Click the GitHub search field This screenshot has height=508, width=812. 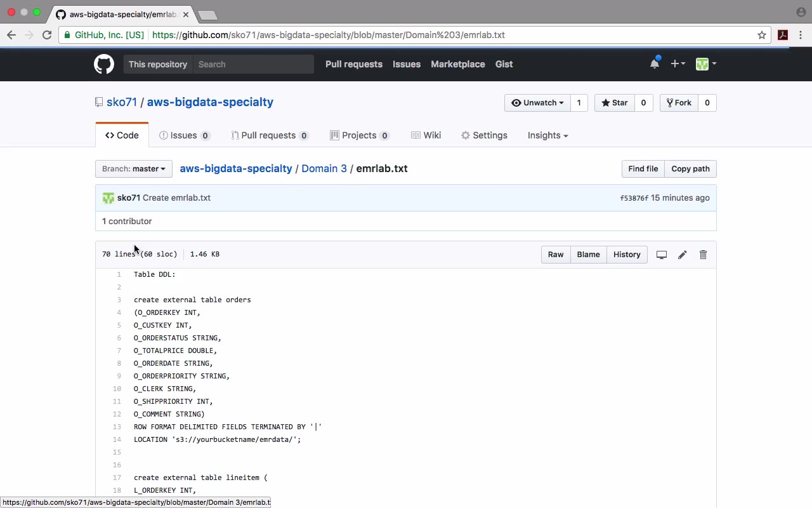[254, 64]
